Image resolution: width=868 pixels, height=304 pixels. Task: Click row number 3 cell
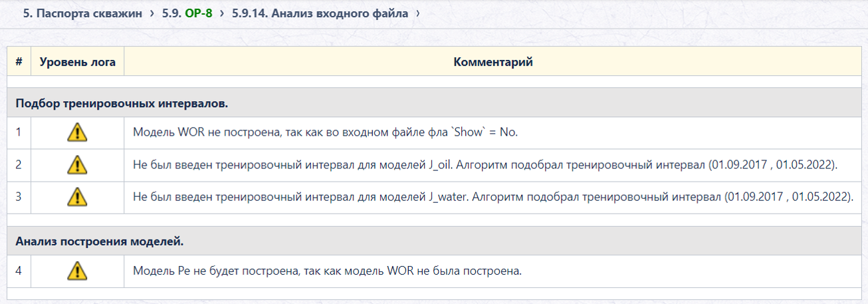pyautogui.click(x=19, y=197)
